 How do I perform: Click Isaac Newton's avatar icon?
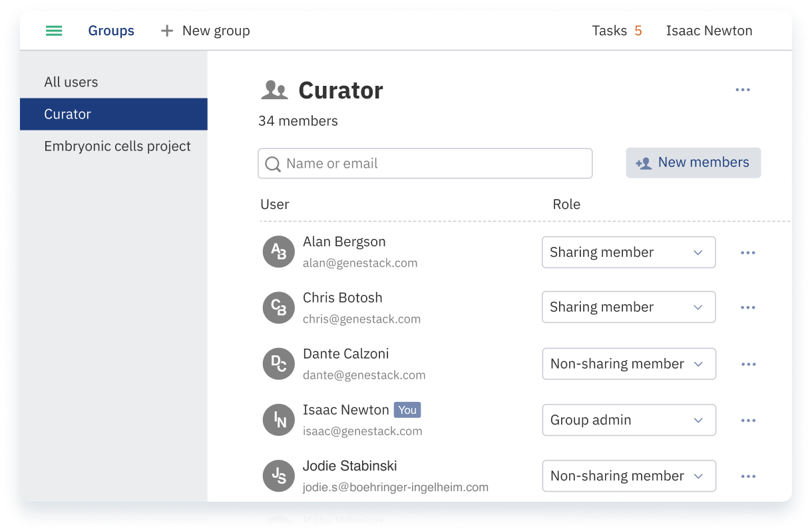pyautogui.click(x=278, y=420)
